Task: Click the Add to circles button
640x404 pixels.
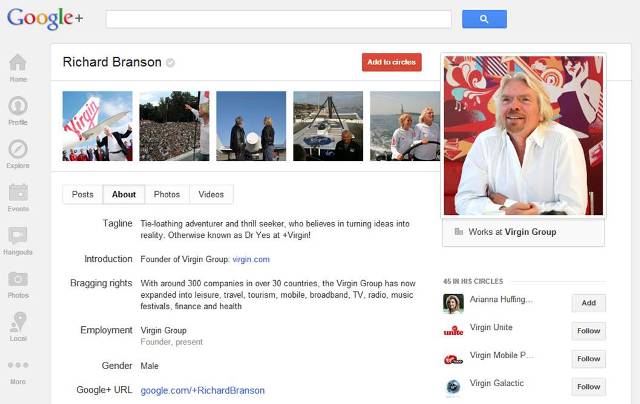Action: (391, 62)
